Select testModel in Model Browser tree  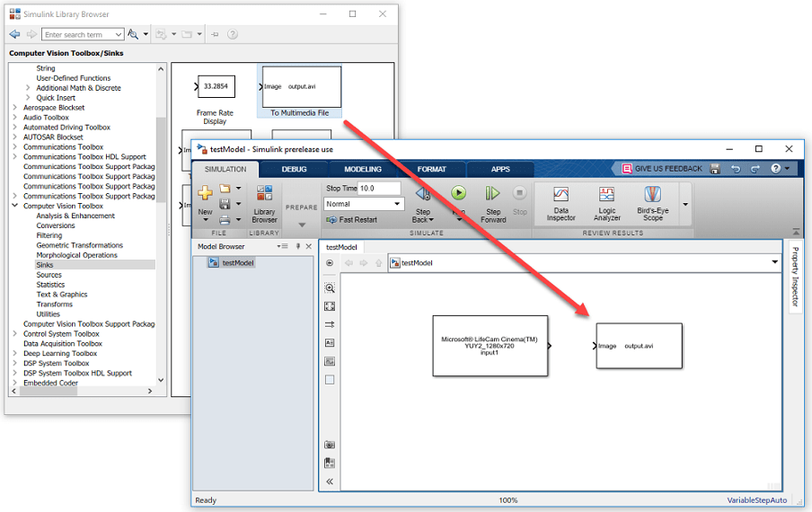coord(232,263)
